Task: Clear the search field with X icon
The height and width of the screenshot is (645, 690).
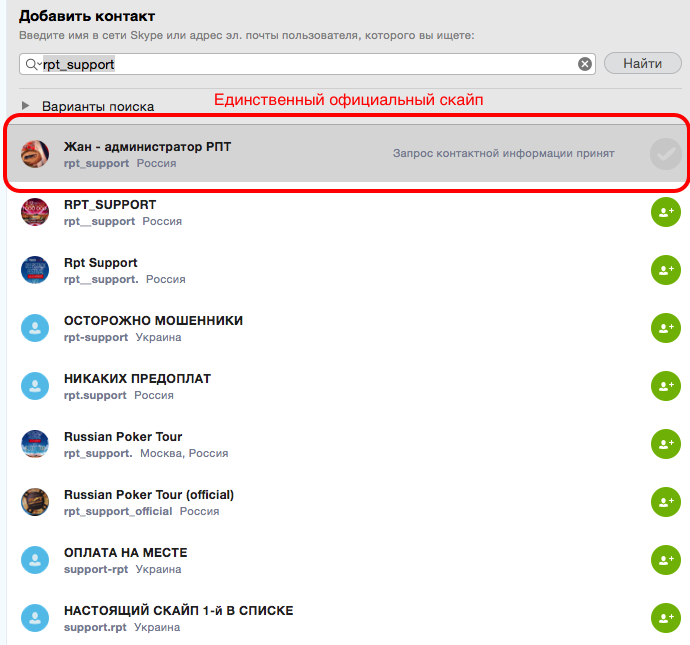Action: 584,64
